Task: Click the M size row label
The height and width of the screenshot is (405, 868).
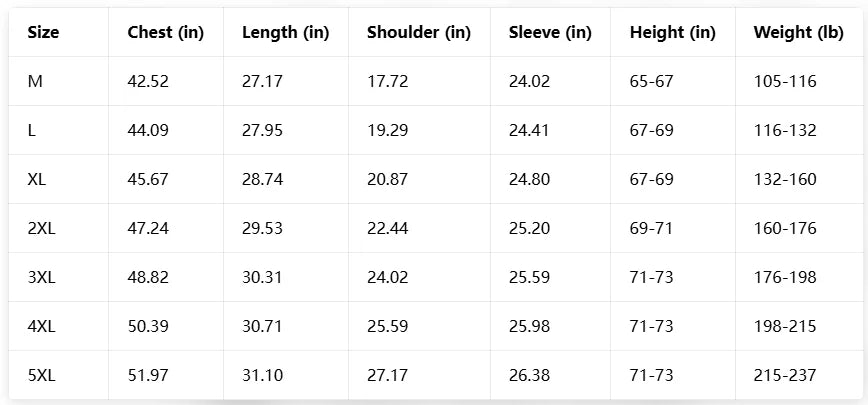Action: pyautogui.click(x=35, y=81)
